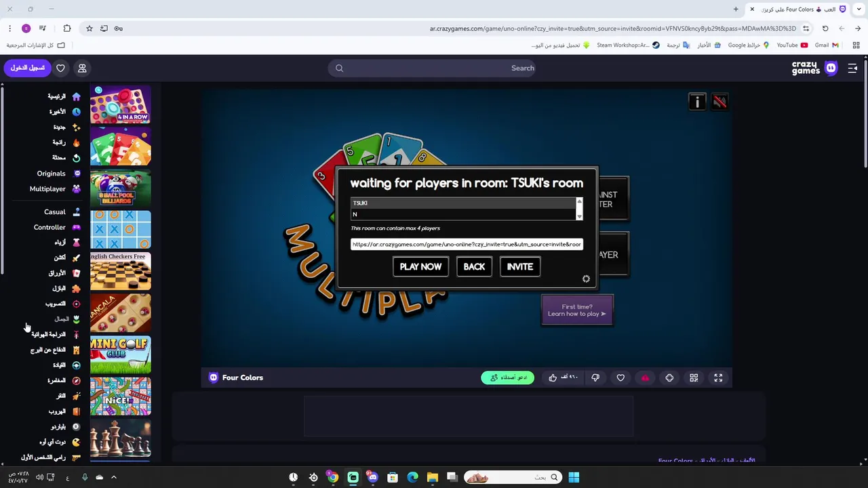Open the tic-tac-toe game thumbnail
868x488 pixels.
pyautogui.click(x=121, y=230)
